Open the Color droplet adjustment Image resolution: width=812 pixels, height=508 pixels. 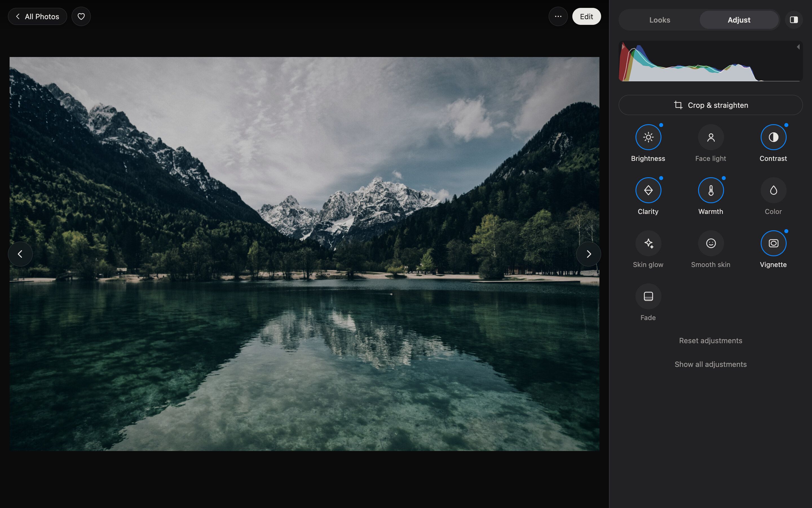coord(773,190)
